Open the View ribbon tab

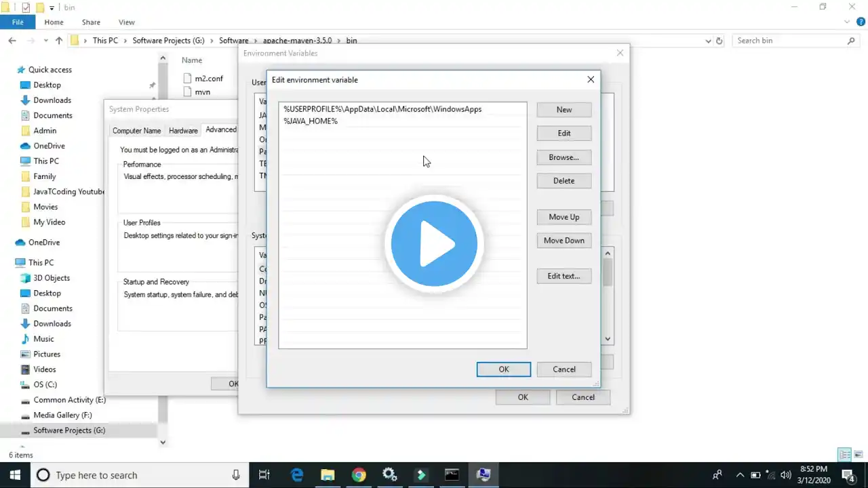click(126, 22)
